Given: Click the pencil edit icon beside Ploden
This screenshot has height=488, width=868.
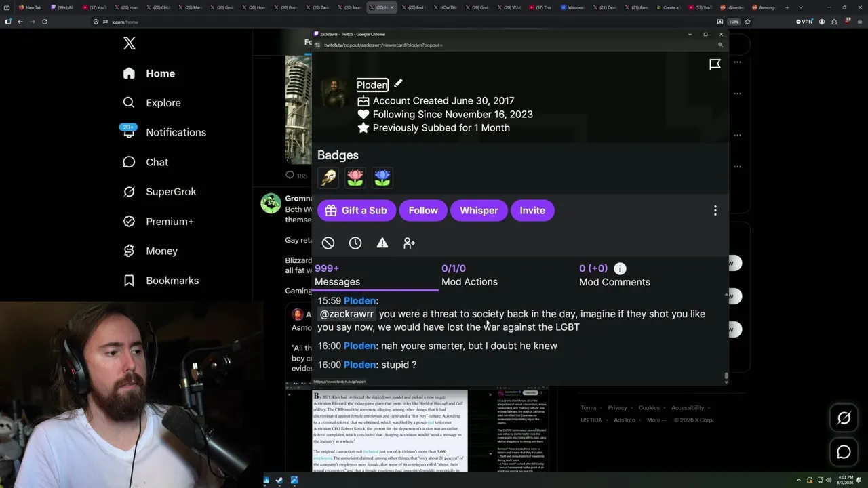Looking at the screenshot, I should (x=398, y=83).
